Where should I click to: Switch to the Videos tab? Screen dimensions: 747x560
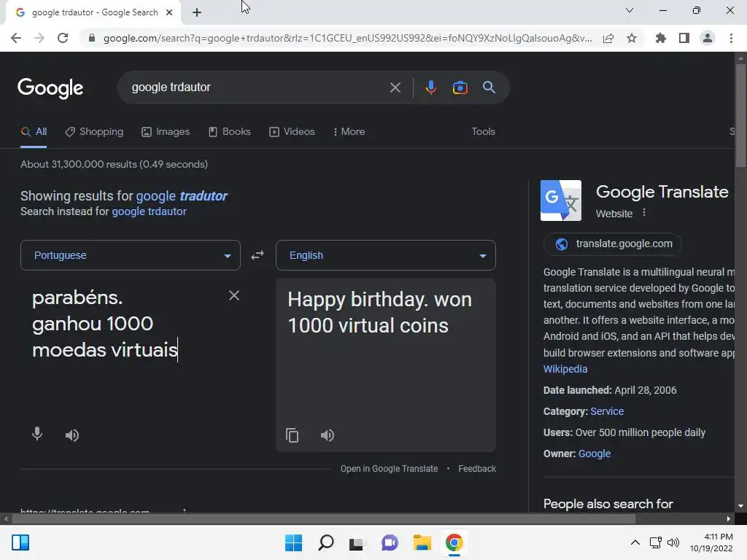(x=292, y=132)
